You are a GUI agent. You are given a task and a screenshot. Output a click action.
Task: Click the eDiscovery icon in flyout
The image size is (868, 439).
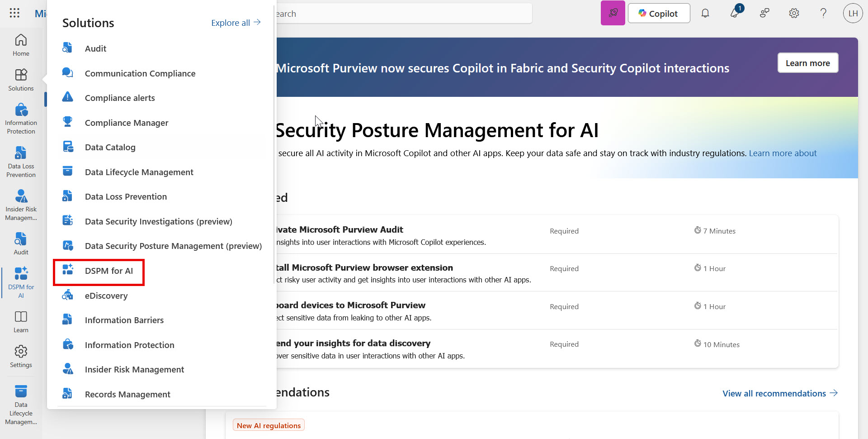click(x=67, y=295)
